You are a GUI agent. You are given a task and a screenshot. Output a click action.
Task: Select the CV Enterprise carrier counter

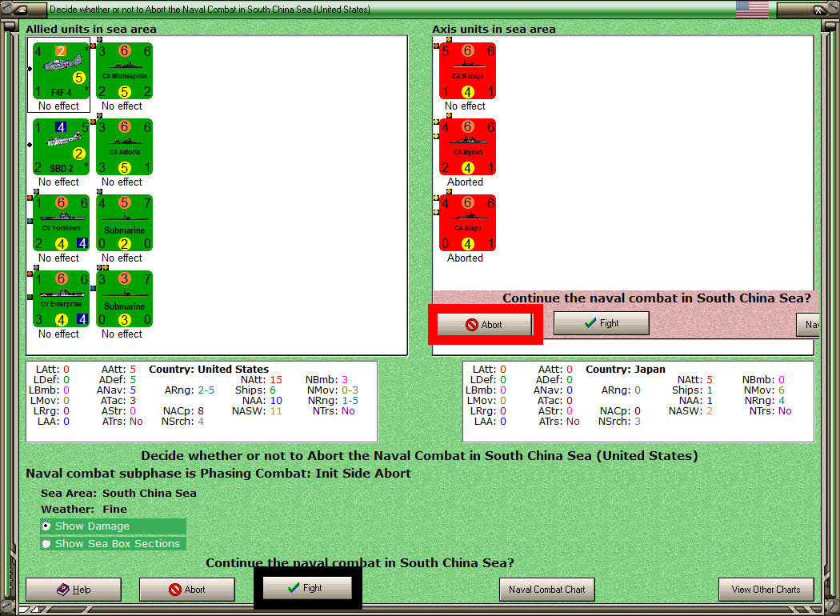point(61,299)
